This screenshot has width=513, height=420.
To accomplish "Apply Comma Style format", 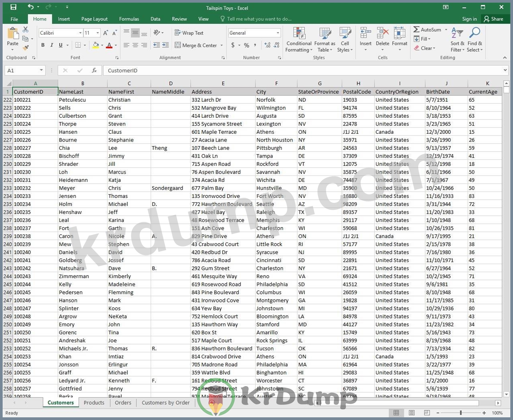I will 255,45.
